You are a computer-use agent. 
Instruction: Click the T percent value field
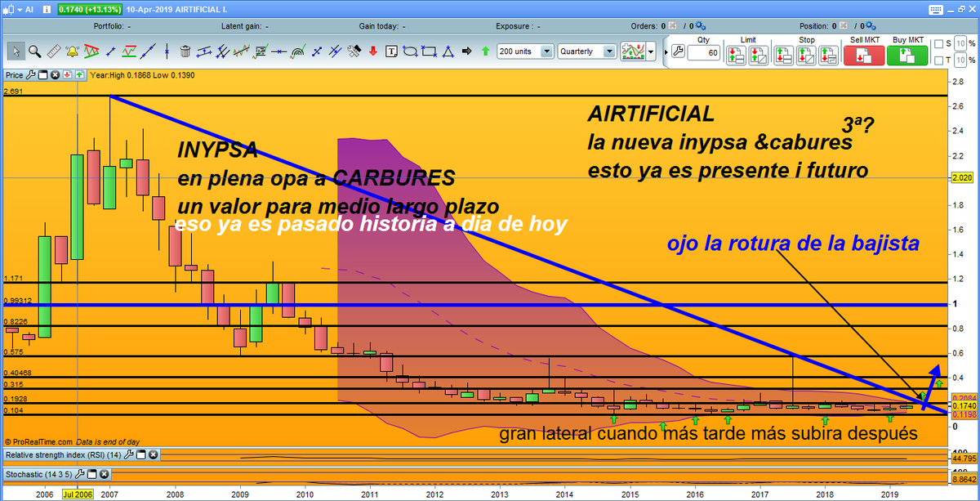point(960,60)
